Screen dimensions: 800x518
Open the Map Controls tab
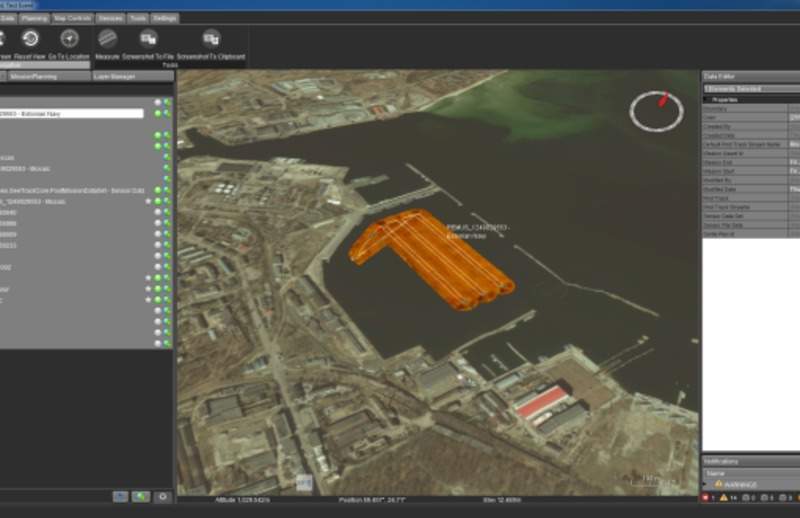click(x=71, y=18)
